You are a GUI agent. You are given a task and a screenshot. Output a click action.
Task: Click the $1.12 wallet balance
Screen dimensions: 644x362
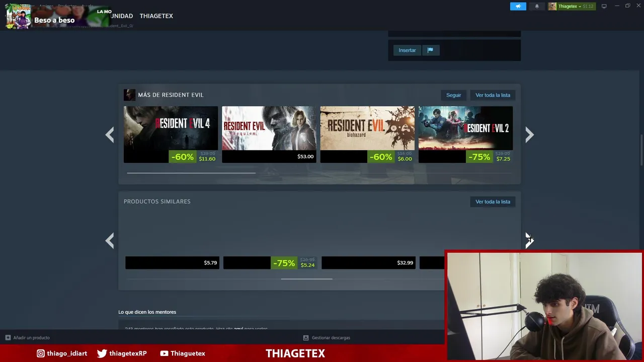(x=588, y=6)
